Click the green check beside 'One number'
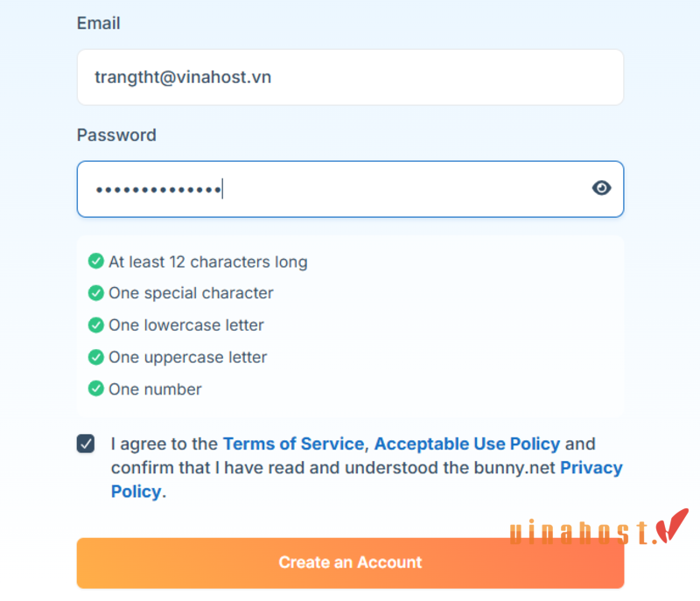Viewport: 700px width, 601px height. point(96,388)
